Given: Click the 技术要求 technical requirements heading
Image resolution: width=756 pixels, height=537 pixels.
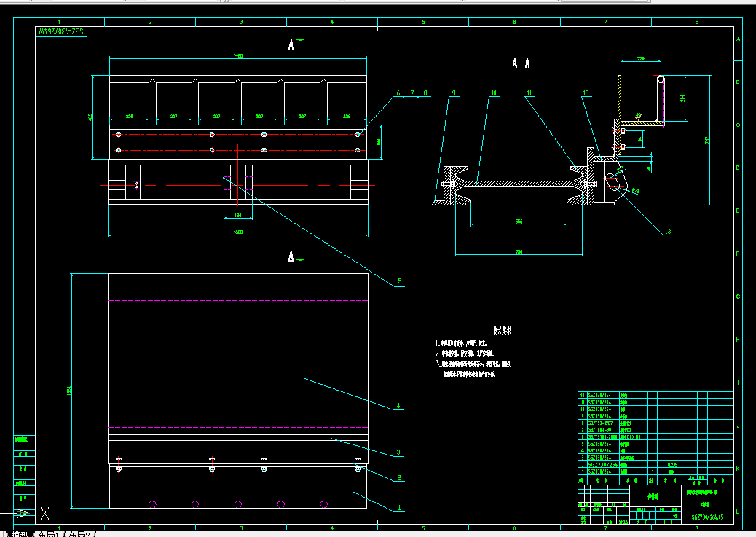Looking at the screenshot, I should tap(501, 331).
